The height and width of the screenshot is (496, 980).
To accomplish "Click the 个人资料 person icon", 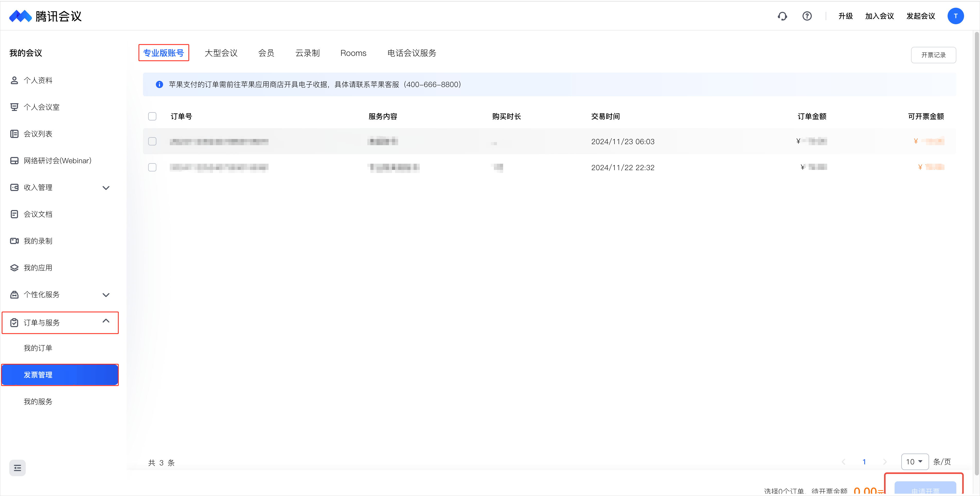I will (x=14, y=80).
